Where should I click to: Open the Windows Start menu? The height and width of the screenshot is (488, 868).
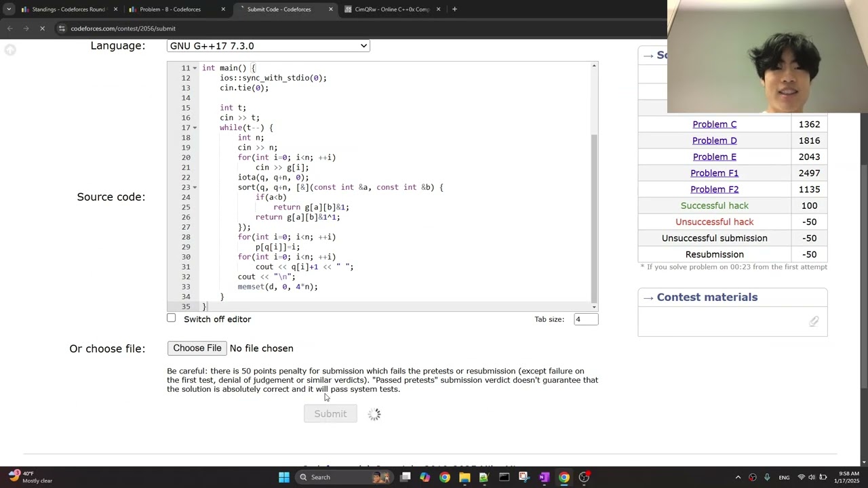(284, 477)
